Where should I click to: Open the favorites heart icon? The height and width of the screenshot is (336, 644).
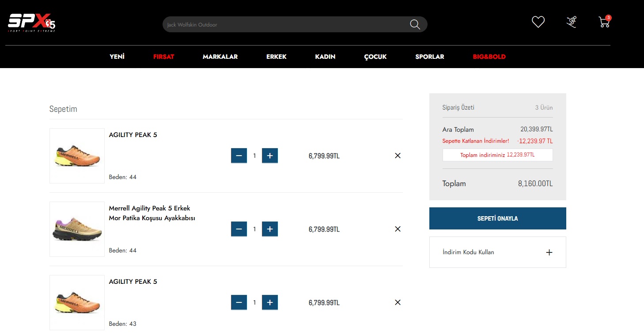(x=538, y=22)
